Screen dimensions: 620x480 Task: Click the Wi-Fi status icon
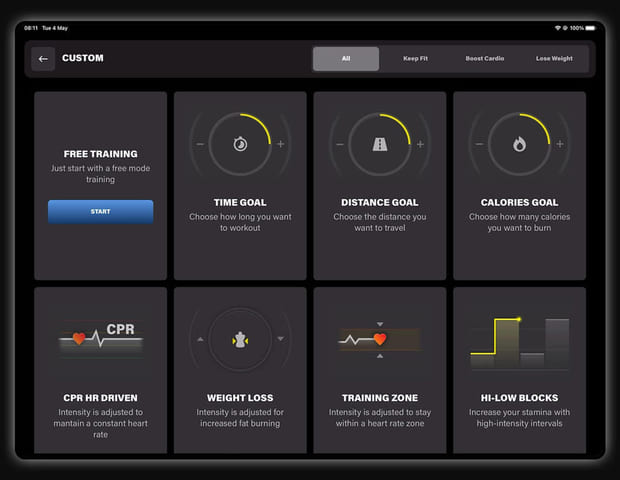558,28
